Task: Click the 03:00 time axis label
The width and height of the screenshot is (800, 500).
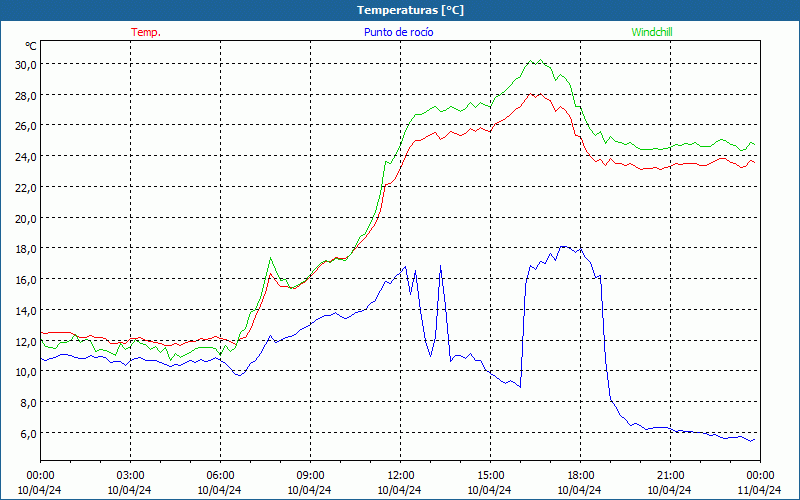Action: pos(130,476)
